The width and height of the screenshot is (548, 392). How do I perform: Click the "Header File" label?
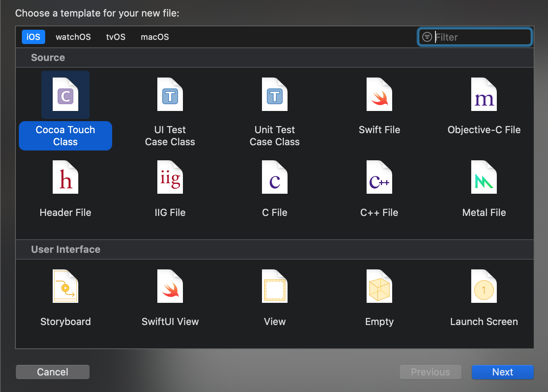(x=65, y=213)
